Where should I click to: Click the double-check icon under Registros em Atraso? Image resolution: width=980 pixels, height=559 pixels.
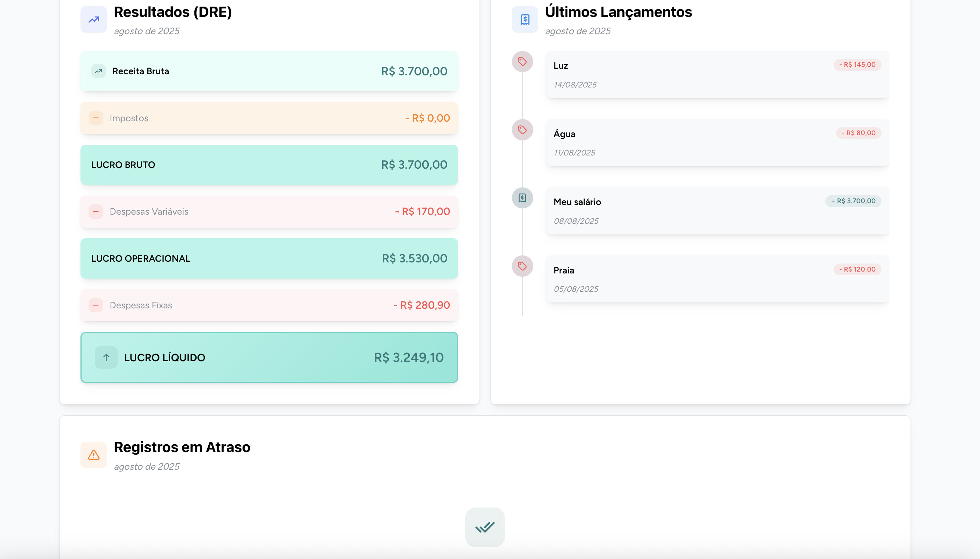click(484, 527)
